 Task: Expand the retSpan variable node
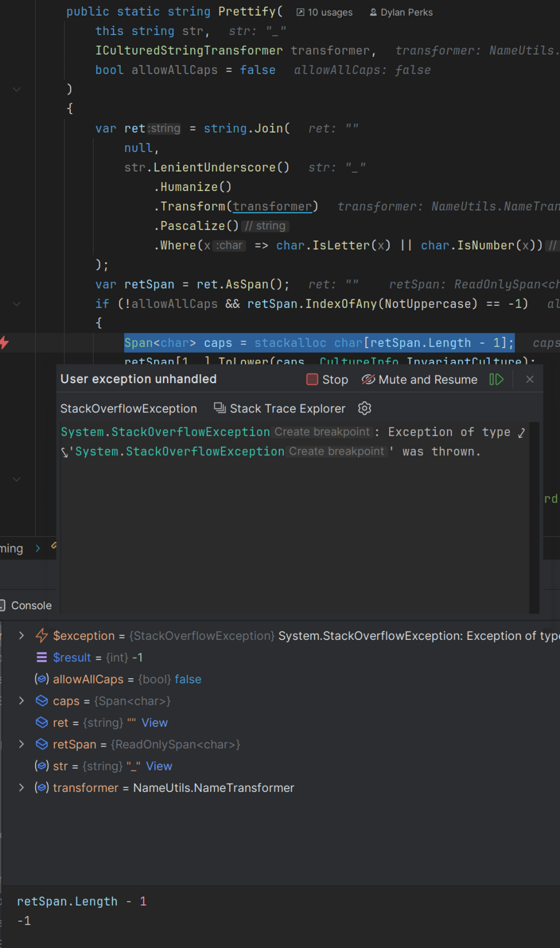[x=21, y=744]
